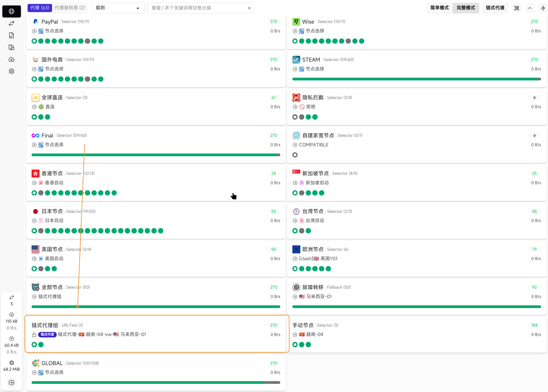Viewport: 548px width, 392px height.
Task: Click the top-right lightning latency test icon
Action: [543, 8]
